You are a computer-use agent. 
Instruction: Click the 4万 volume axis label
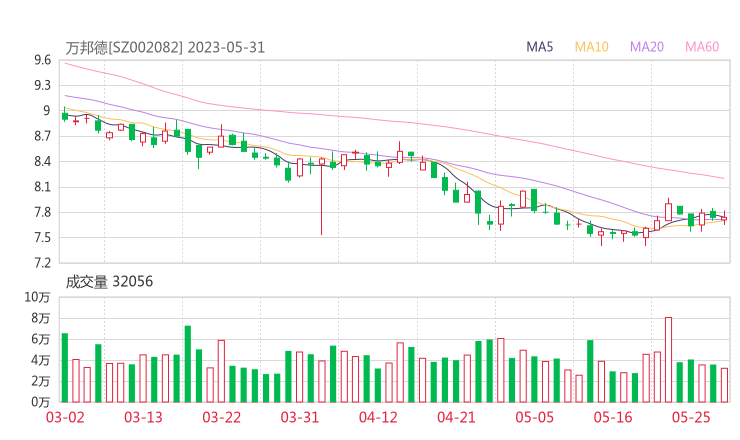point(41,360)
